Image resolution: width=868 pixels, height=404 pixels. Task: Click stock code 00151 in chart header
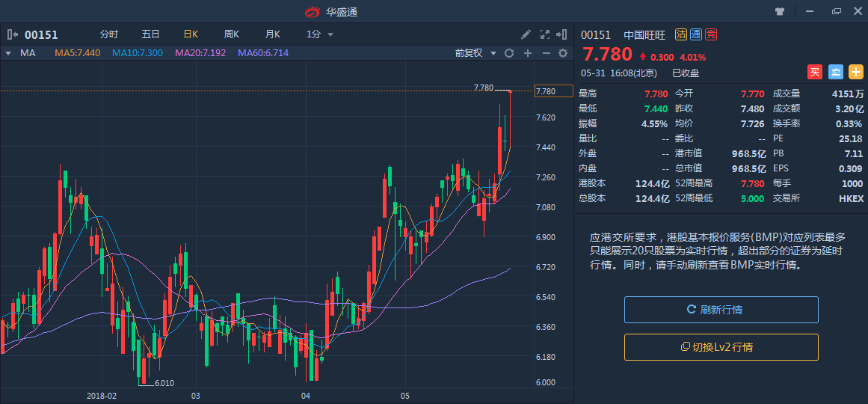click(x=41, y=35)
